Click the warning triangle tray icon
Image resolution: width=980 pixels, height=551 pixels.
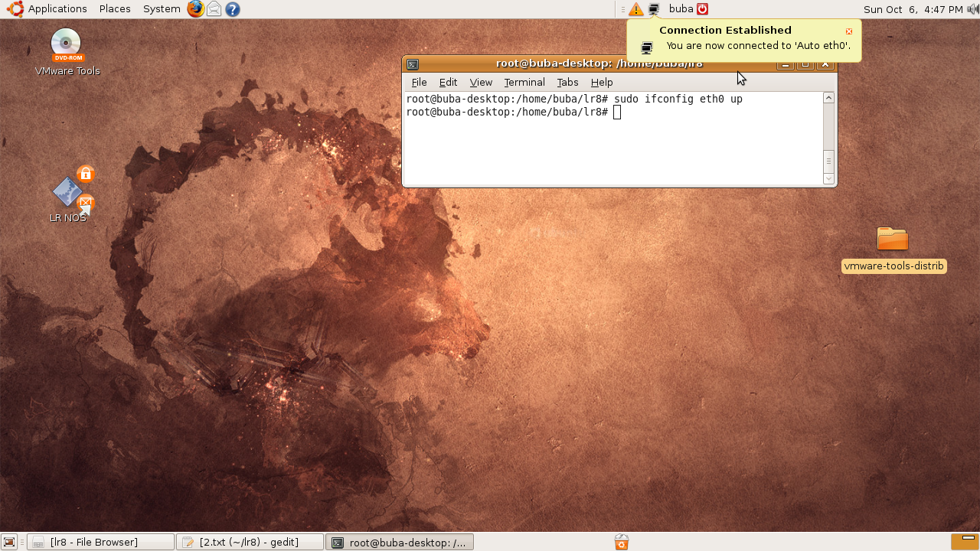(636, 9)
